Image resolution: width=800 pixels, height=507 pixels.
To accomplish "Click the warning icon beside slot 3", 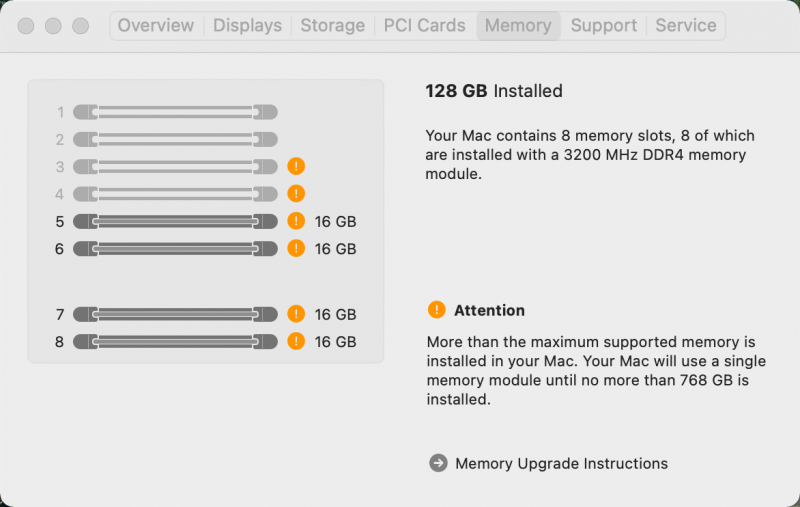I will click(296, 167).
